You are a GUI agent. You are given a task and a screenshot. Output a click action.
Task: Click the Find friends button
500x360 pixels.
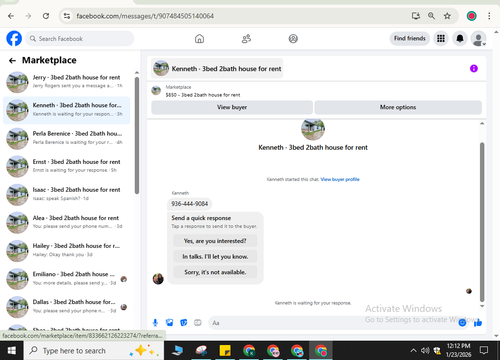tap(410, 39)
